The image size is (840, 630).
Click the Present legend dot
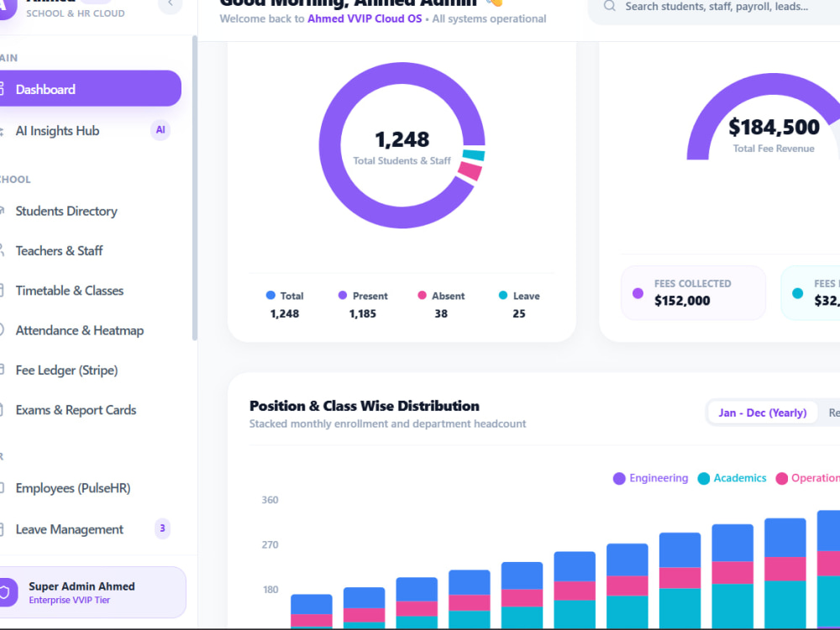(343, 295)
